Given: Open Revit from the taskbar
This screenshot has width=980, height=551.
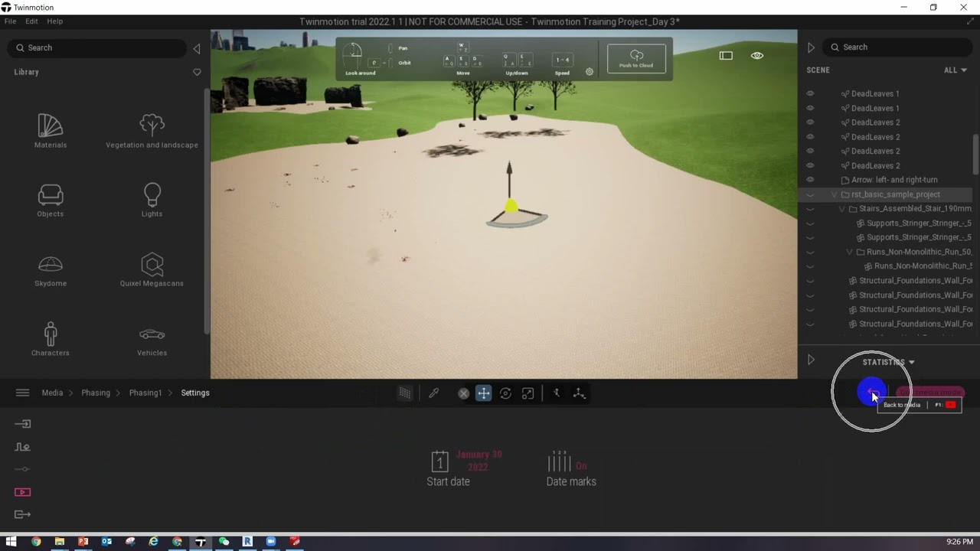Looking at the screenshot, I should pos(247,541).
